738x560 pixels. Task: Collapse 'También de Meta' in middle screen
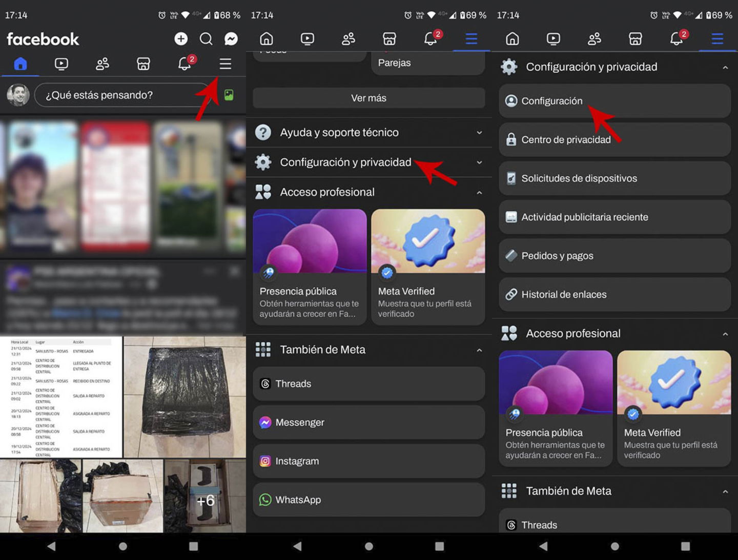coord(479,350)
